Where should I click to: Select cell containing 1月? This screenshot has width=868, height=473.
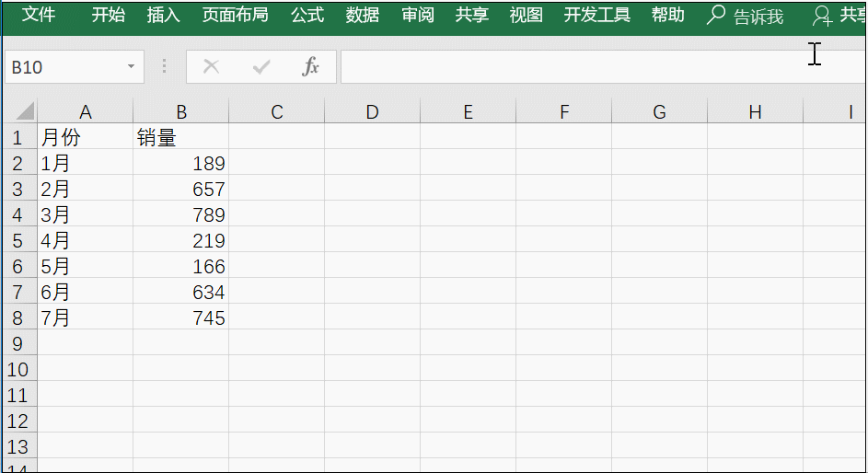(86, 163)
